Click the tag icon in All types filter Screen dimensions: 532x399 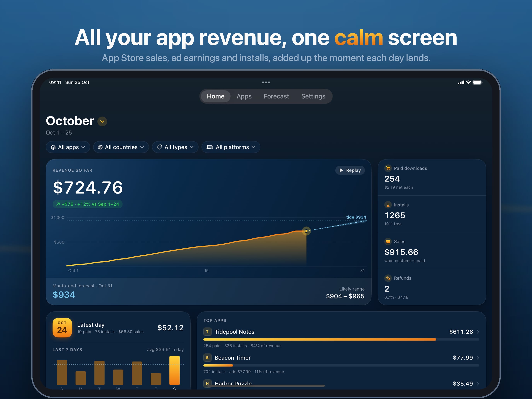point(159,147)
